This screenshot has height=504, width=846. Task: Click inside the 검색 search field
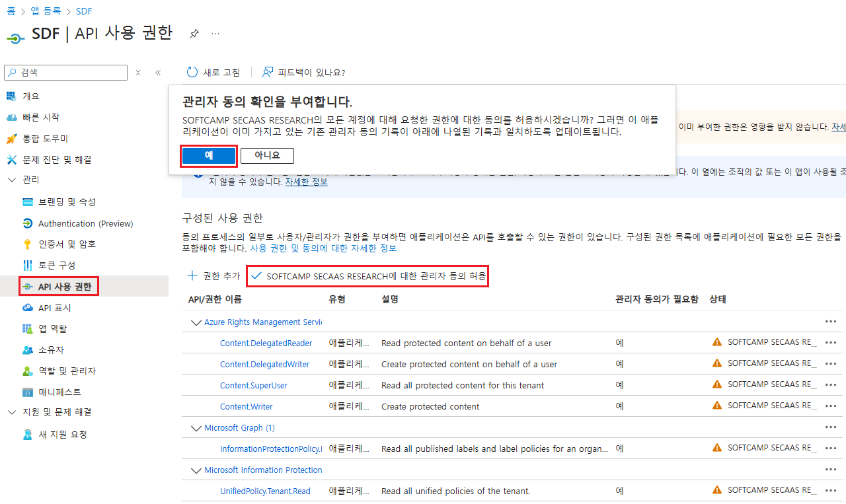click(x=66, y=72)
